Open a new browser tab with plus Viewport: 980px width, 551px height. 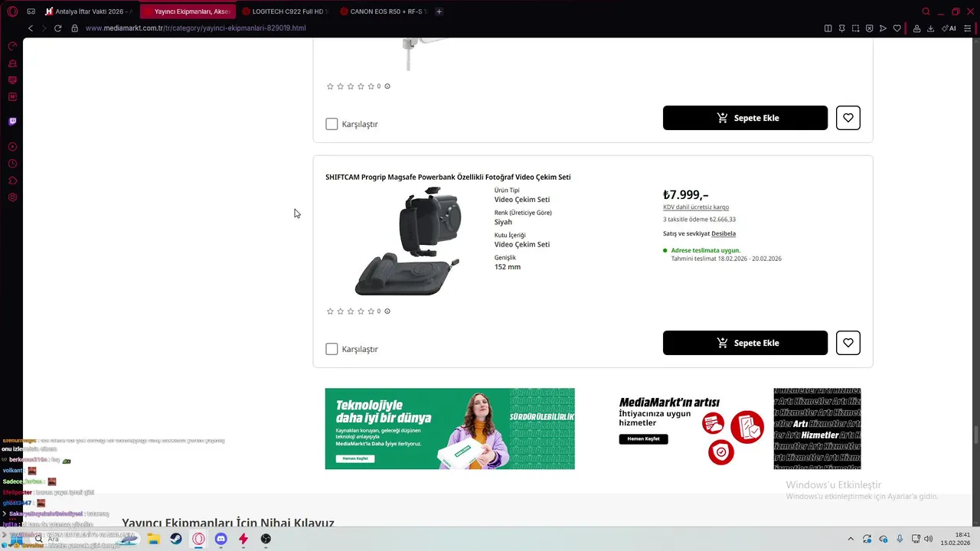(439, 11)
